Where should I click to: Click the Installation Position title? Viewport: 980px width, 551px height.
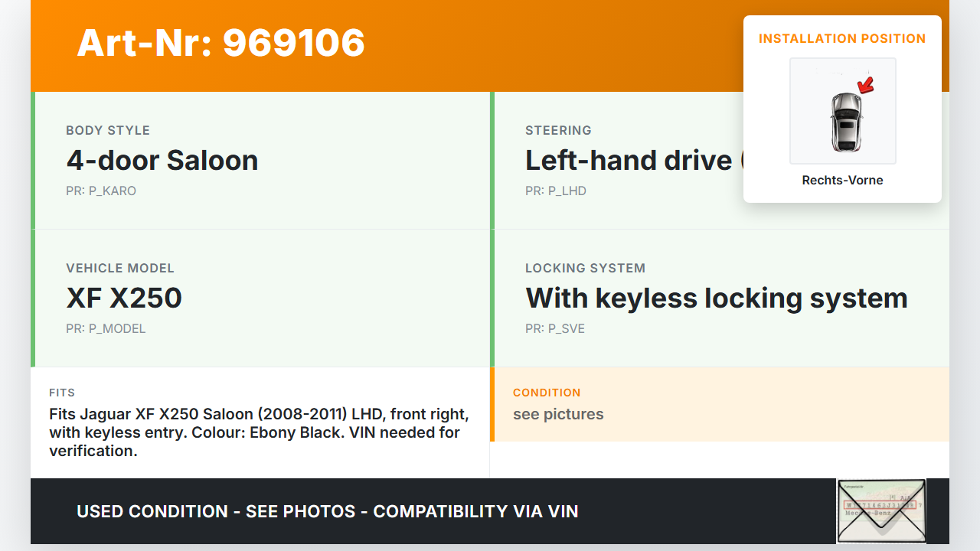pyautogui.click(x=842, y=38)
